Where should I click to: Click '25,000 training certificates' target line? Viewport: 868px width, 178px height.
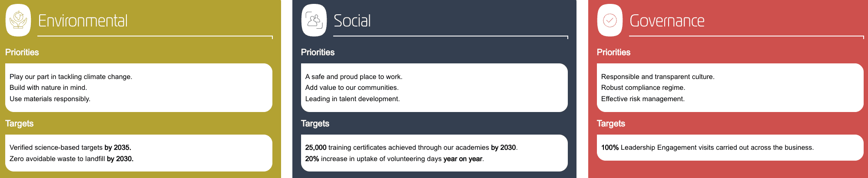pos(411,147)
